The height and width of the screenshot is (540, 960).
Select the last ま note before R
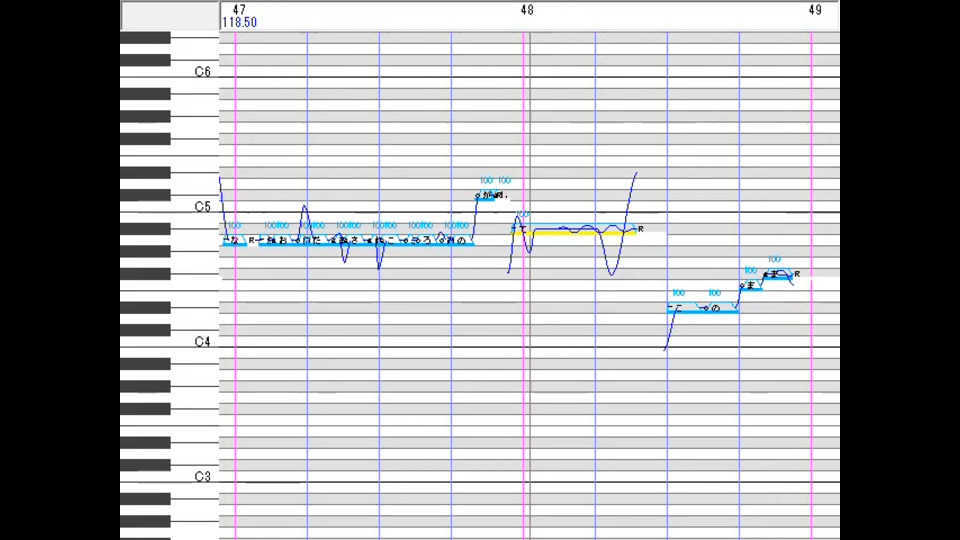pos(778,274)
